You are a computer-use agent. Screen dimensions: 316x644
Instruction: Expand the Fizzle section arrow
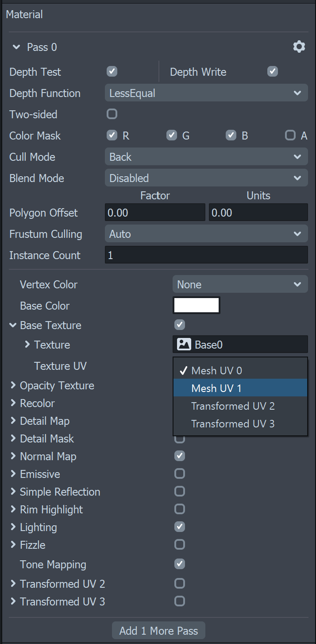13,545
